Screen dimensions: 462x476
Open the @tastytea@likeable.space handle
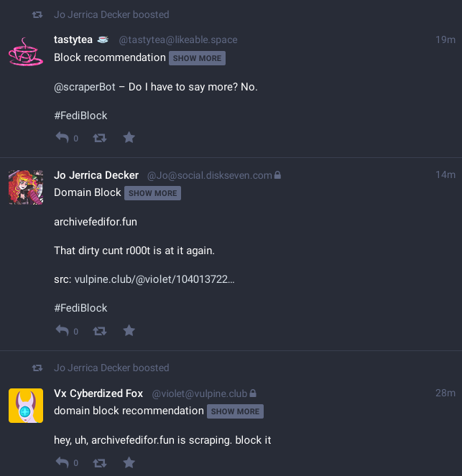tap(178, 39)
